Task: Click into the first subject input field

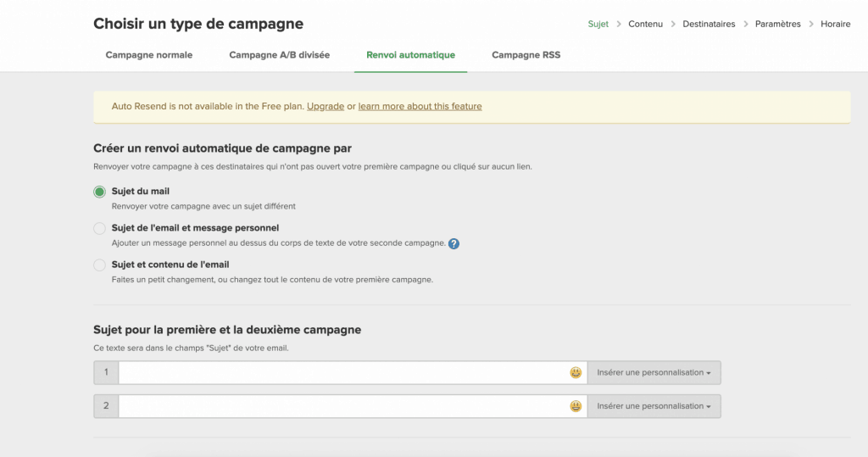Action: [342, 372]
